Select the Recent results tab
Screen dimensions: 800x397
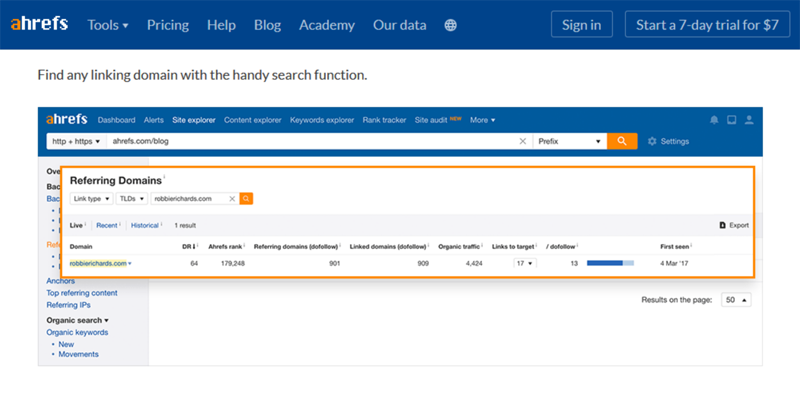tap(107, 225)
